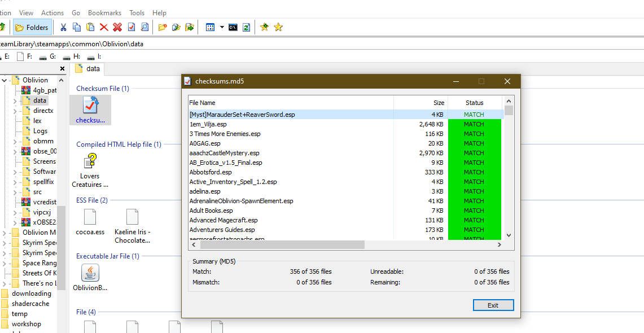
Task: Open the command prompt icon
Action: [233, 28]
